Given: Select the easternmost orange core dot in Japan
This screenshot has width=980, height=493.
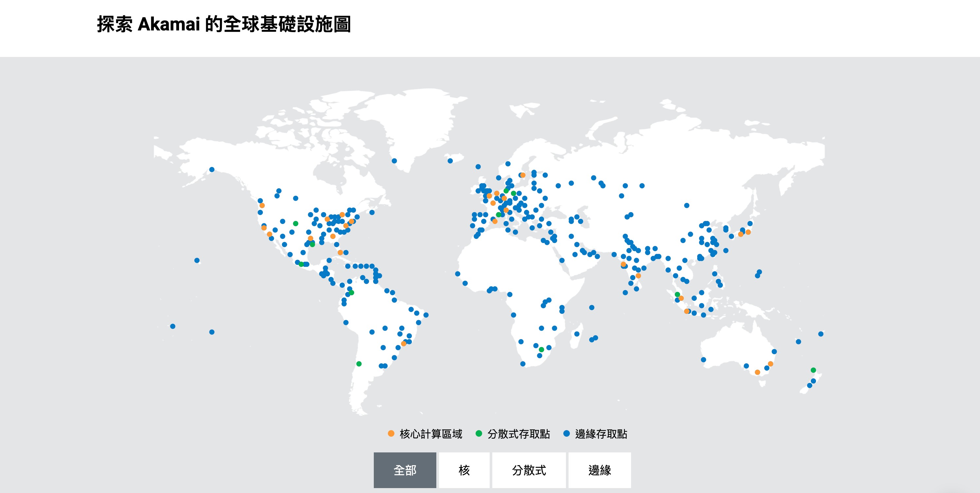Looking at the screenshot, I should click(x=748, y=232).
